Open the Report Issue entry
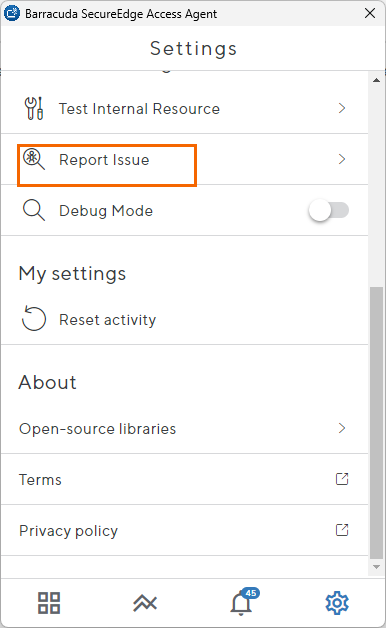Viewport: 386px width, 628px height. (184, 159)
